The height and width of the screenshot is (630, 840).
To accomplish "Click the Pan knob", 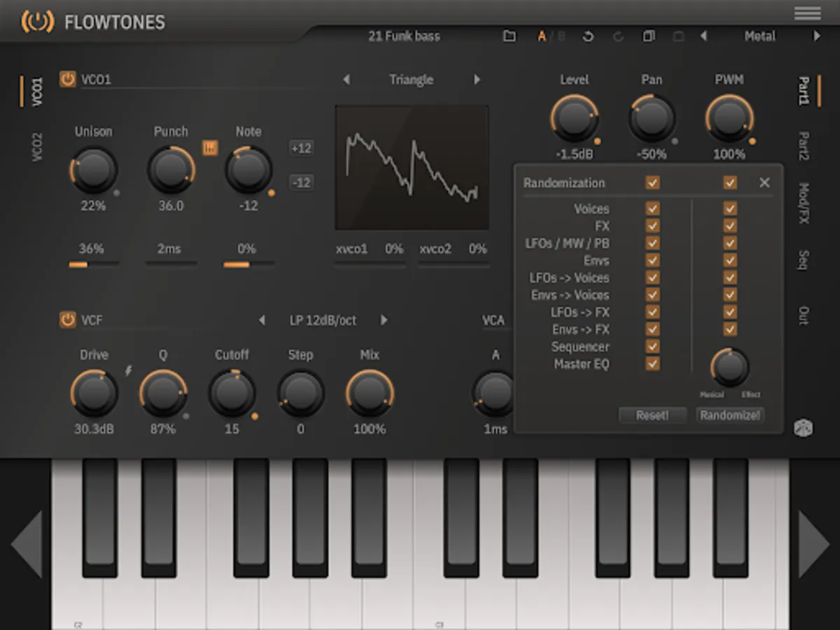I will 652,118.
